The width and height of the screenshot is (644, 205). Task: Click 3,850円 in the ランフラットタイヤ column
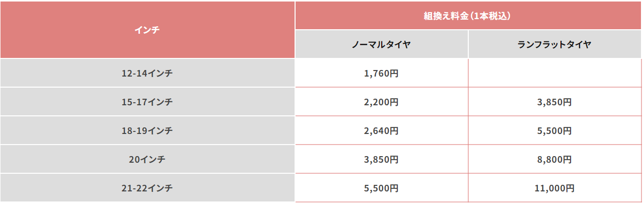pos(554,102)
